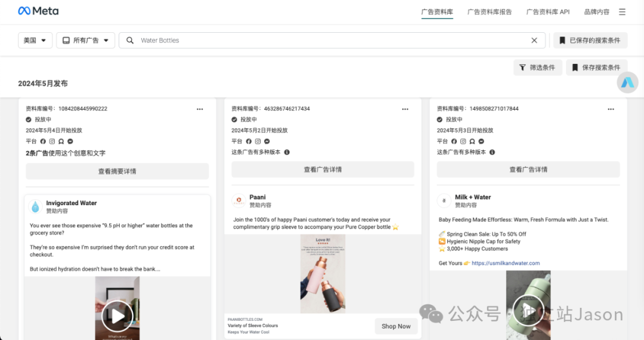This screenshot has width=644, height=340.
Task: Click Audience Network icon in Milk + Water card
Action: coord(472,141)
